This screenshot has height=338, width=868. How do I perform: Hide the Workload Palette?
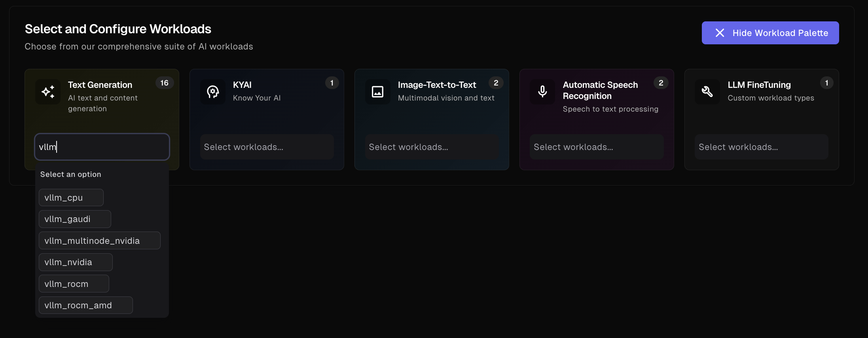point(770,33)
